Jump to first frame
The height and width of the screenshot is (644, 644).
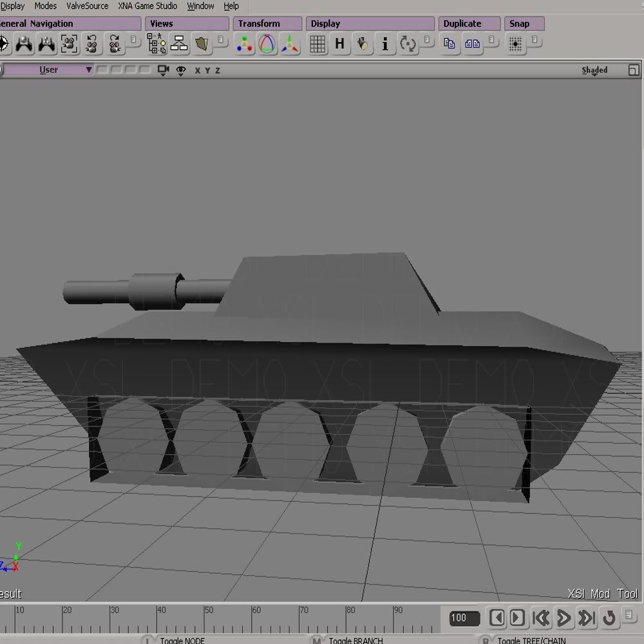pyautogui.click(x=541, y=618)
